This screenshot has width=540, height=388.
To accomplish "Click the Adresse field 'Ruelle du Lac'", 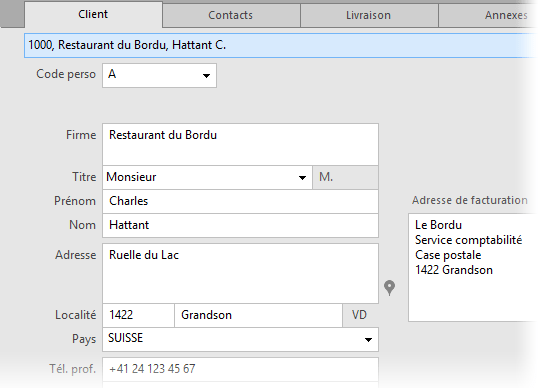I will [x=240, y=273].
